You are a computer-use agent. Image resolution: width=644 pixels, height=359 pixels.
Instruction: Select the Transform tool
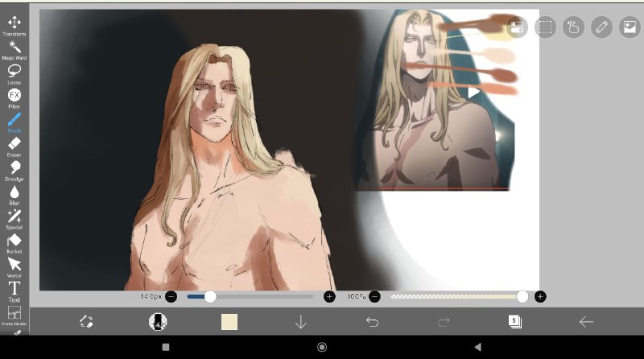point(14,26)
